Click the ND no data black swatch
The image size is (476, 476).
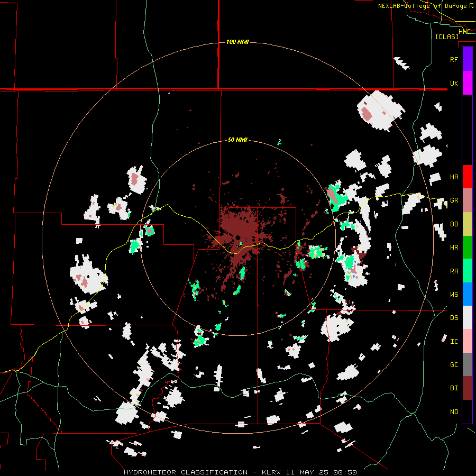click(x=467, y=411)
